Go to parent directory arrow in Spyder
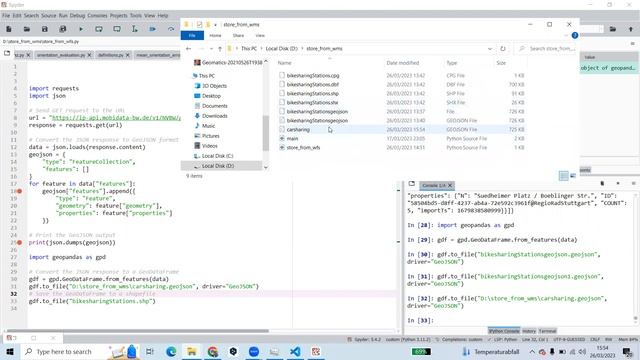 point(631,29)
